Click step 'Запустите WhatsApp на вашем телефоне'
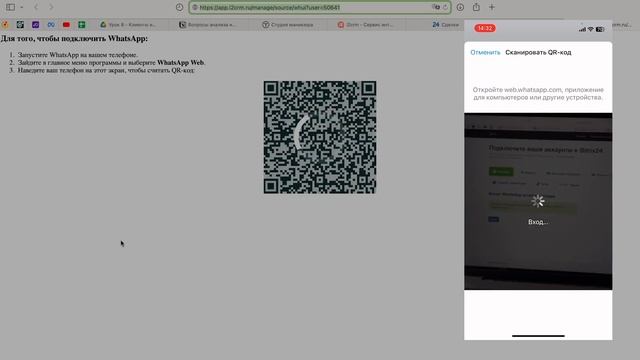 pyautogui.click(x=78, y=55)
